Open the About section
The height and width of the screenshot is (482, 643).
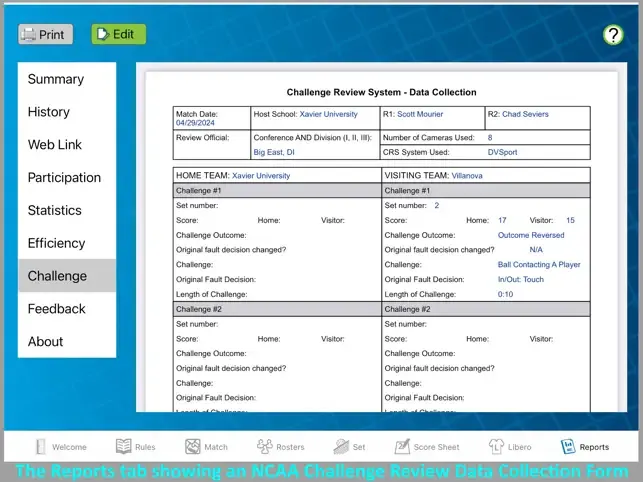(x=67, y=341)
